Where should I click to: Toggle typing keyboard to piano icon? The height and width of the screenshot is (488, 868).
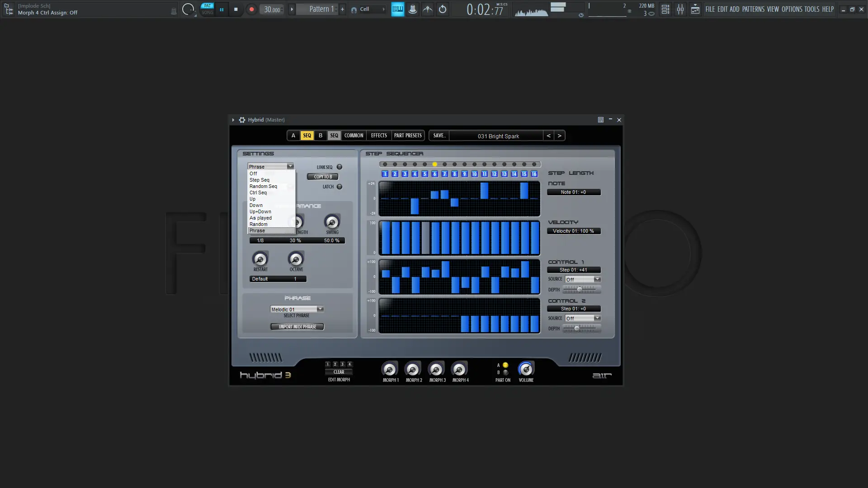[x=397, y=9]
